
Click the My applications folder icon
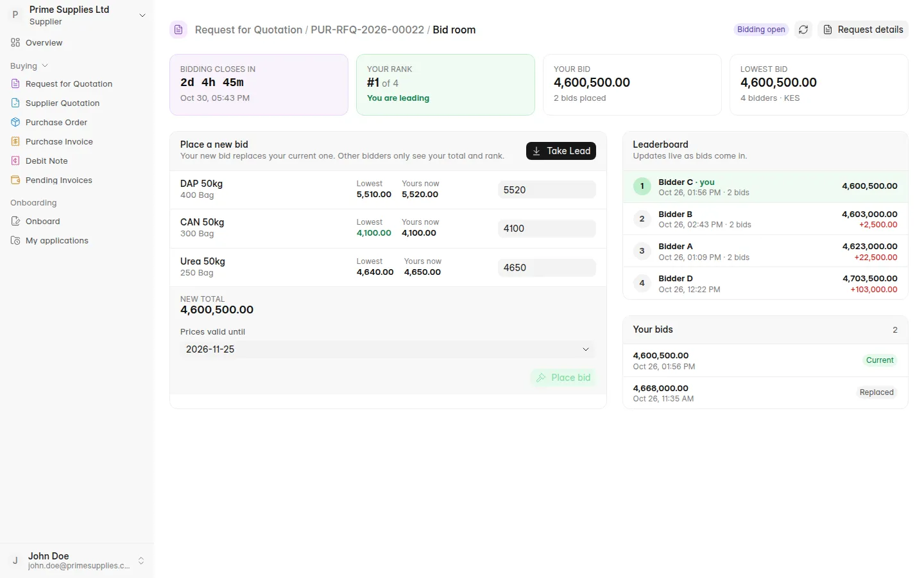(15, 241)
